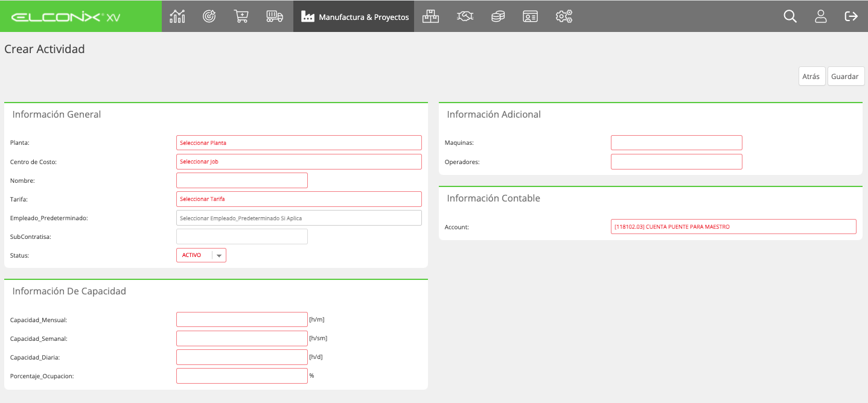Viewport: 868px width, 403px height.
Task: Save the activity with Guardar
Action: pyautogui.click(x=846, y=76)
